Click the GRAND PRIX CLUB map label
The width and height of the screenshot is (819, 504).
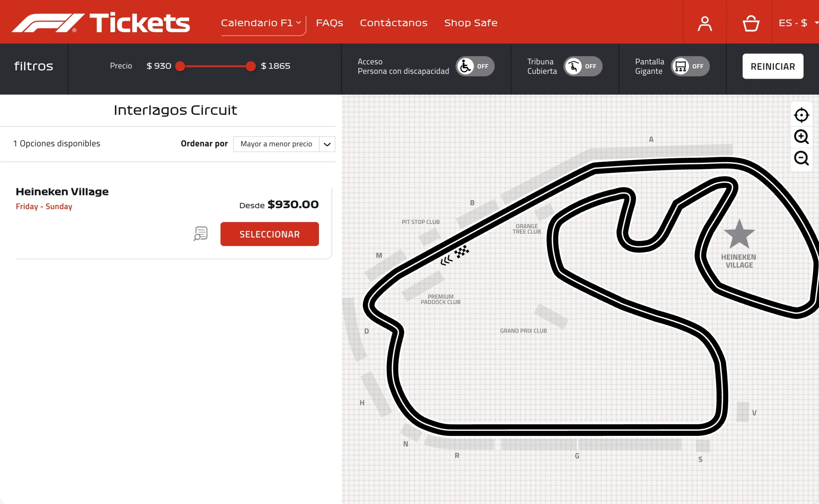523,331
